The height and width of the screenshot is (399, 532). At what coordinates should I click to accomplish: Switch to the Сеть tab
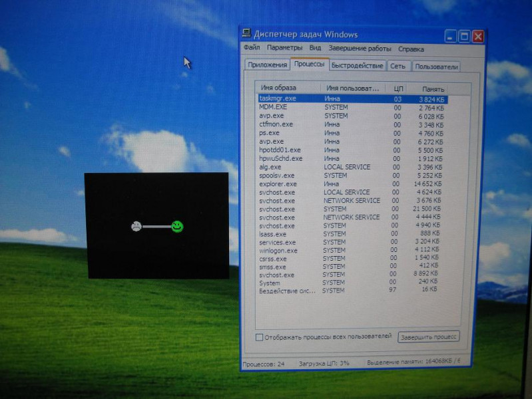coord(398,66)
